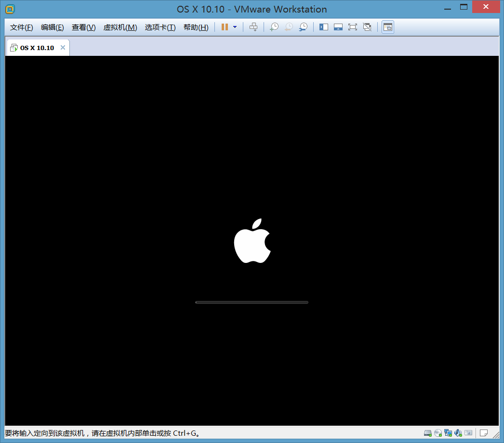Image resolution: width=504 pixels, height=443 pixels.
Task: Expand the power options dropdown arrow
Action: [x=235, y=27]
